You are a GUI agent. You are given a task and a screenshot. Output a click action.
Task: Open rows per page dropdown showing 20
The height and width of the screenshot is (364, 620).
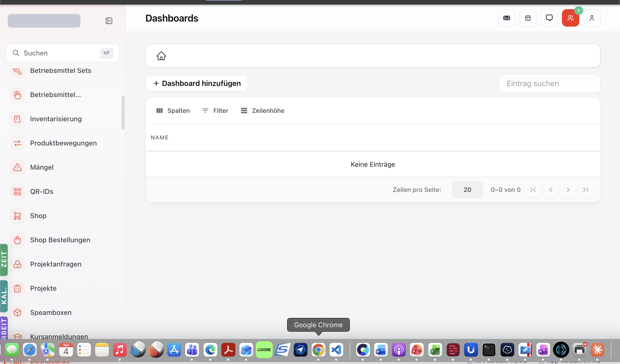point(467,190)
